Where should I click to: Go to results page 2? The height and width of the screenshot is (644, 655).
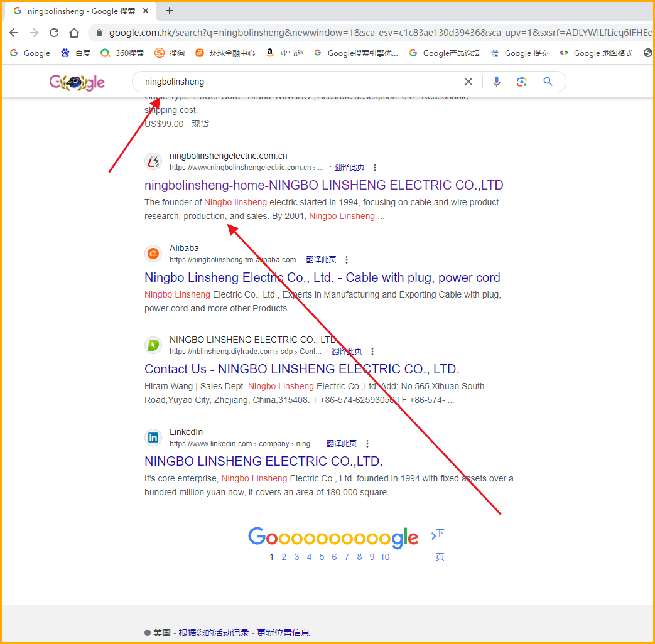[284, 557]
